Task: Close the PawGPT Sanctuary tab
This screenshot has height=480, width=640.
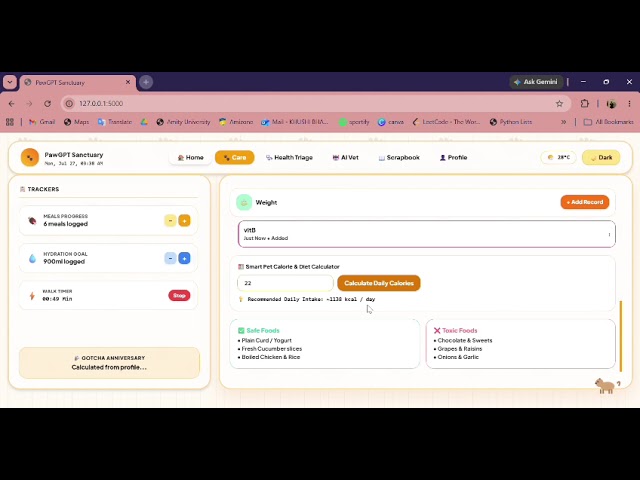Action: pyautogui.click(x=128, y=82)
